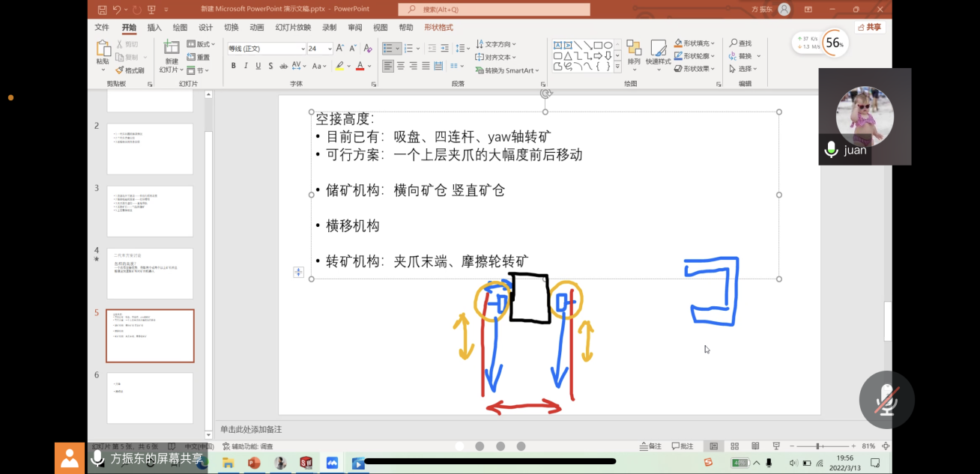Image resolution: width=980 pixels, height=474 pixels.
Task: Set font color using the red color swatch
Action: 360,65
